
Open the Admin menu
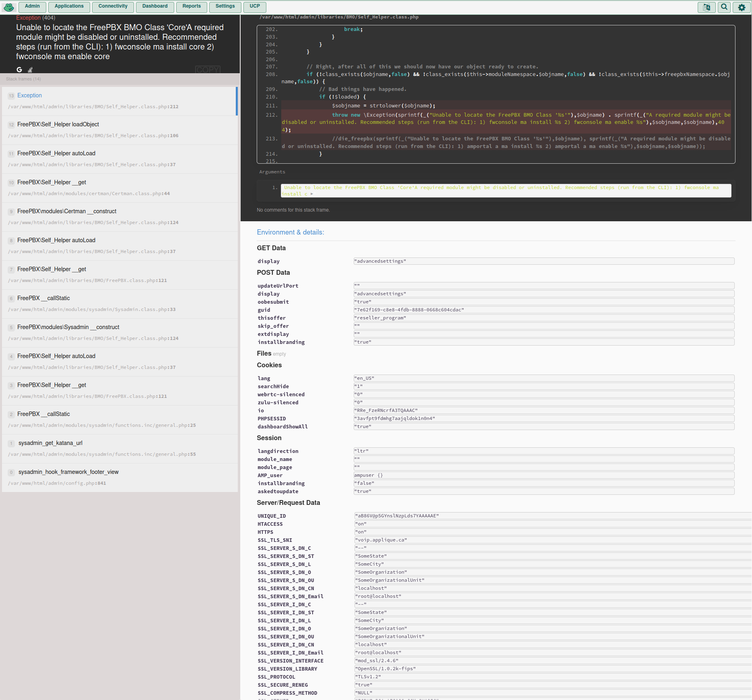(x=32, y=6)
